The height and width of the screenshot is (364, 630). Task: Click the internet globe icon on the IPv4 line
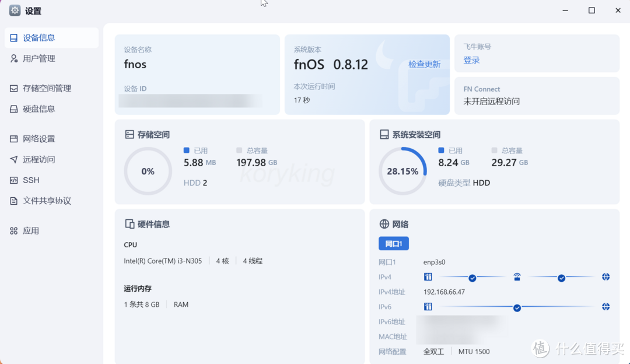pyautogui.click(x=605, y=276)
